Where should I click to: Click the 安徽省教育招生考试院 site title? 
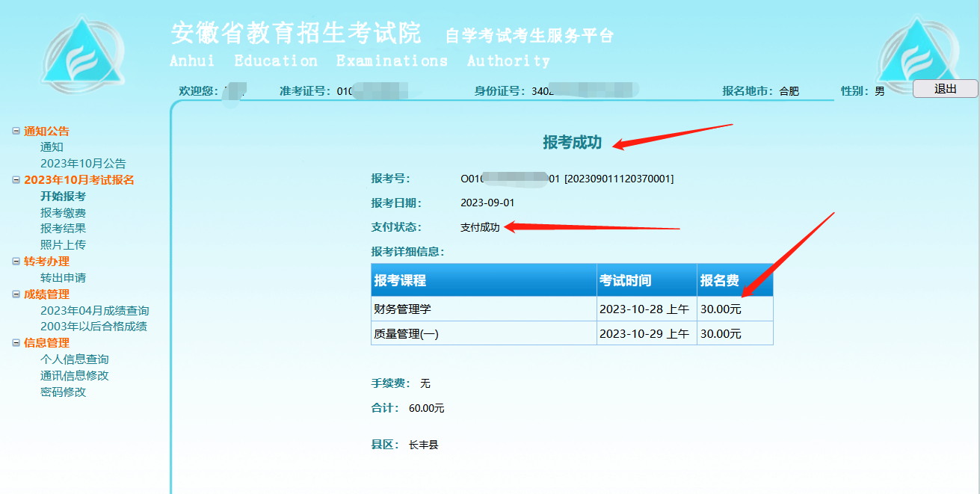coord(297,33)
